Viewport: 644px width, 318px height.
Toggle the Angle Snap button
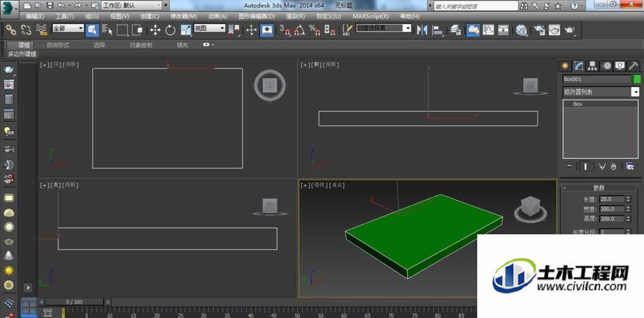point(300,30)
